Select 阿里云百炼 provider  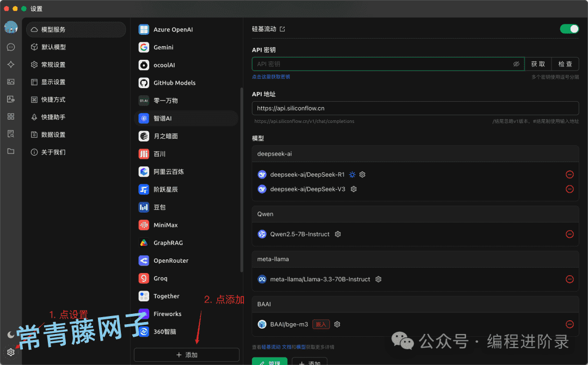click(x=186, y=172)
